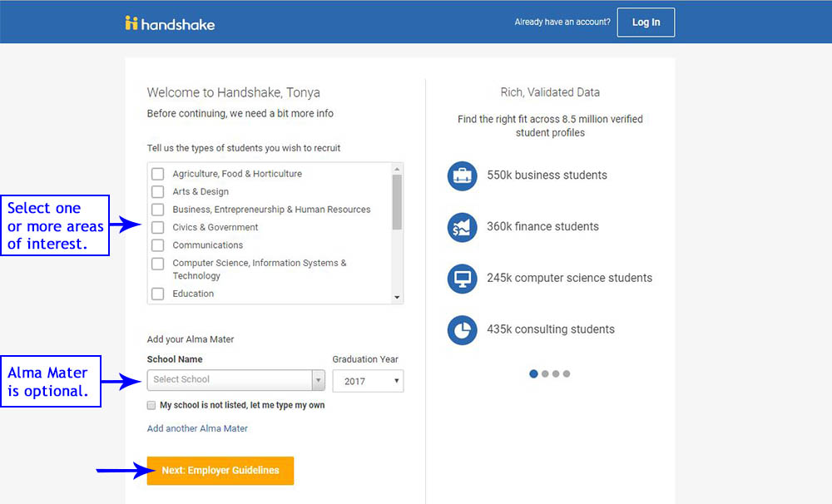Go to the third carousel dot
This screenshot has width=832, height=504.
click(x=556, y=374)
